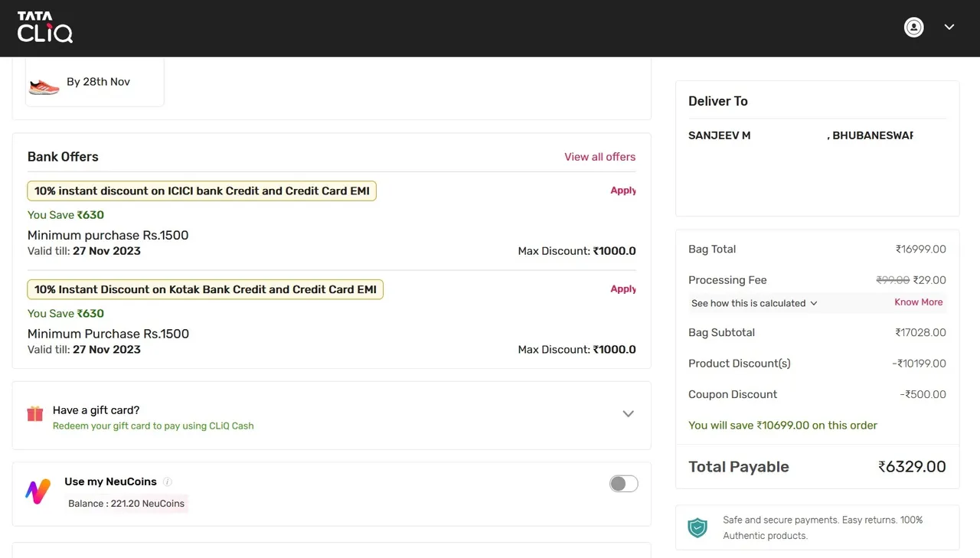Expand See how this is calculated

pyautogui.click(x=754, y=303)
